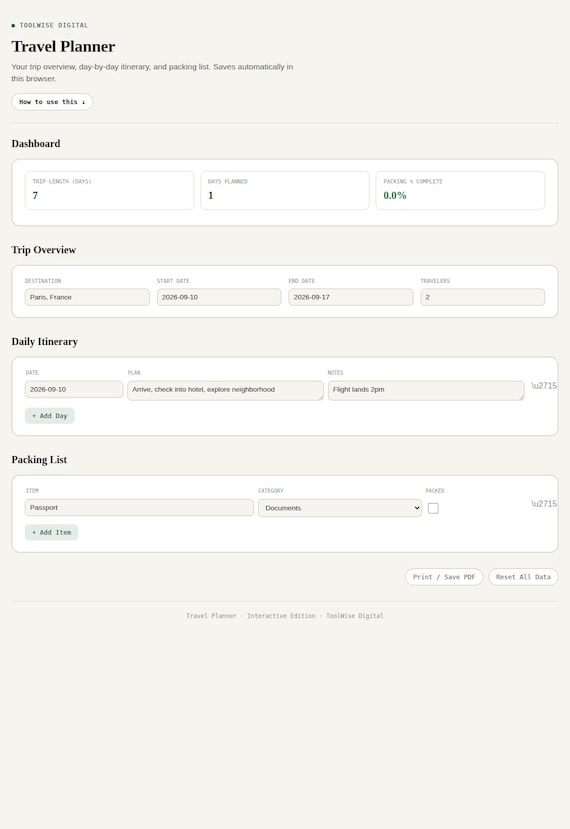This screenshot has width=570, height=829.
Task: Edit the Passport item name field
Action: (x=139, y=508)
